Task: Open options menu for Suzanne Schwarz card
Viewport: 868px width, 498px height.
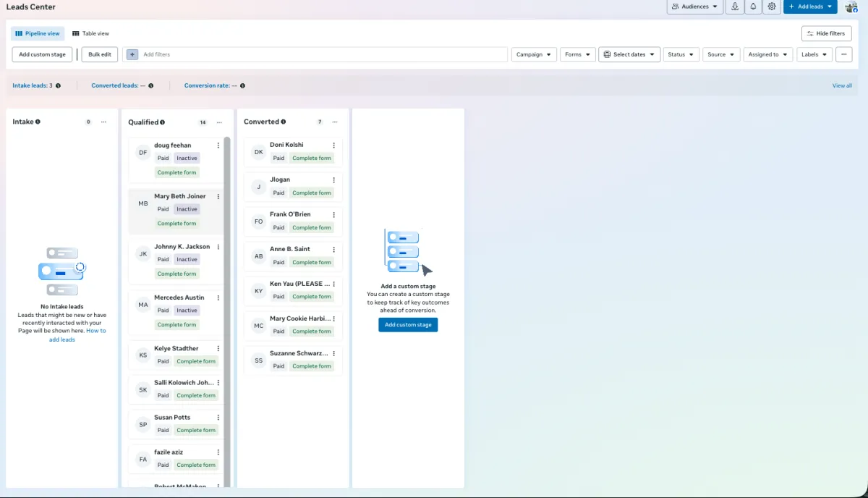Action: (333, 353)
